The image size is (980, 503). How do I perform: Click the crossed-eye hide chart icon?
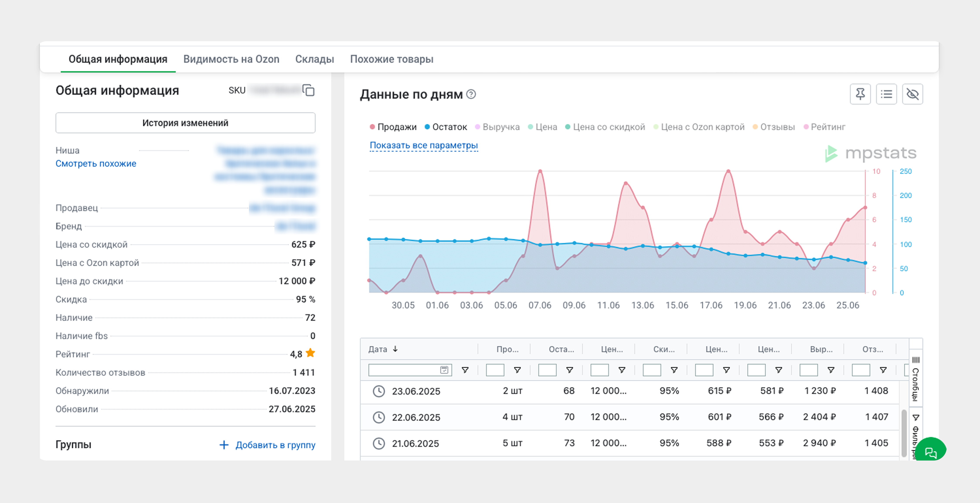point(913,94)
